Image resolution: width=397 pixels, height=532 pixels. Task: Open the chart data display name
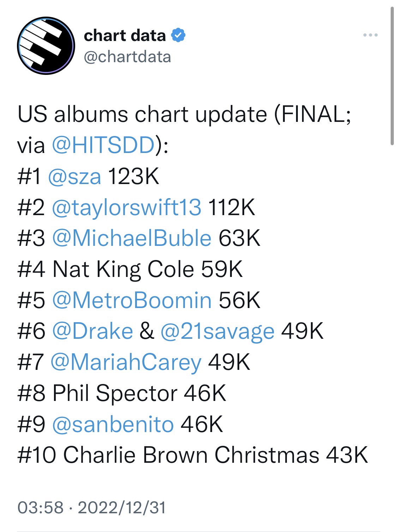125,35
